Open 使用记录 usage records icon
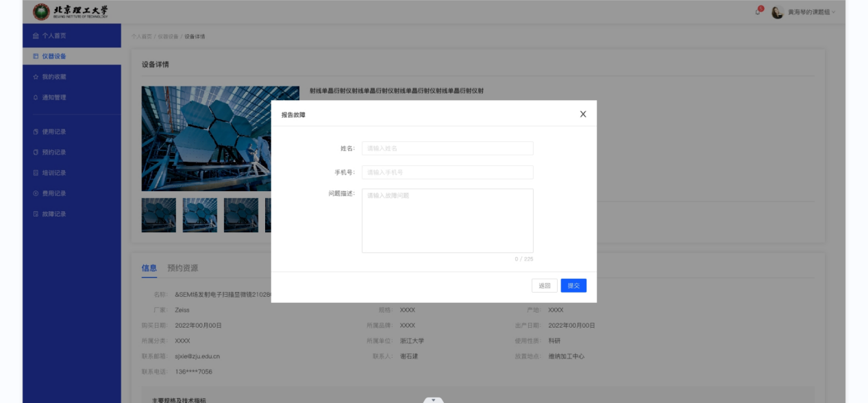 tap(34, 132)
